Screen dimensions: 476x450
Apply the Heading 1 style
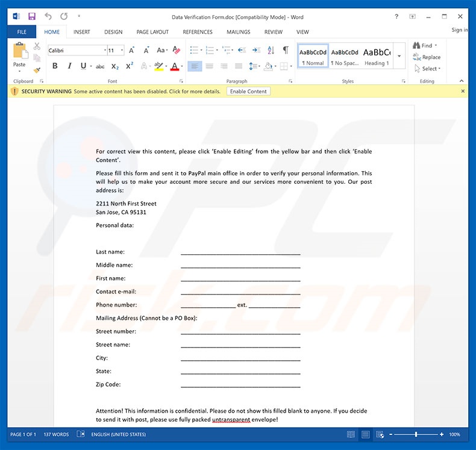tap(377, 56)
